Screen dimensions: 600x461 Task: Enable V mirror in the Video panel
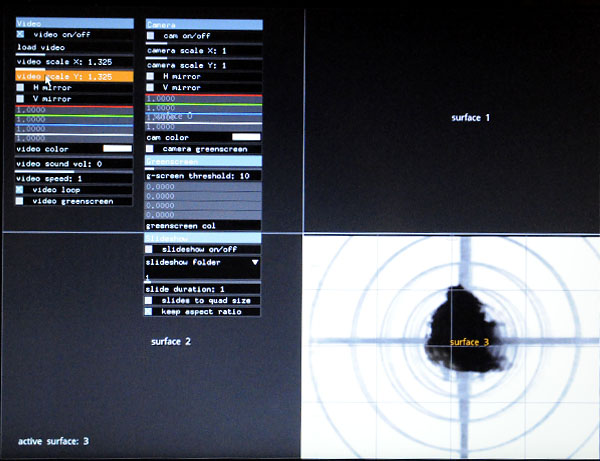pyautogui.click(x=21, y=99)
